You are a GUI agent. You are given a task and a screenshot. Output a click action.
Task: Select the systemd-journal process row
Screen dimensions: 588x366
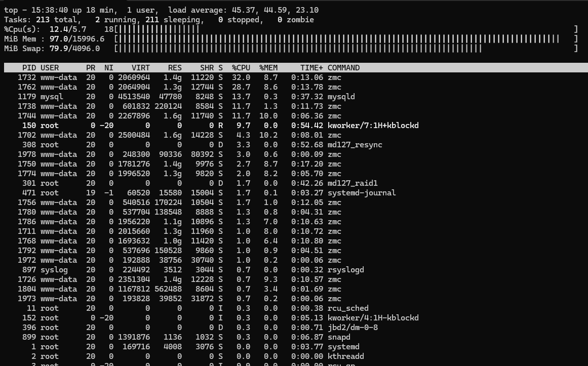[x=203, y=192]
